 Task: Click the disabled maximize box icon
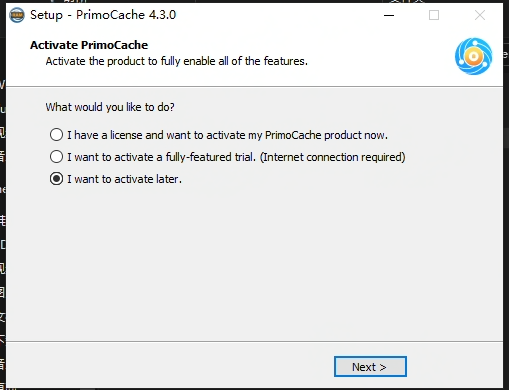(x=434, y=15)
